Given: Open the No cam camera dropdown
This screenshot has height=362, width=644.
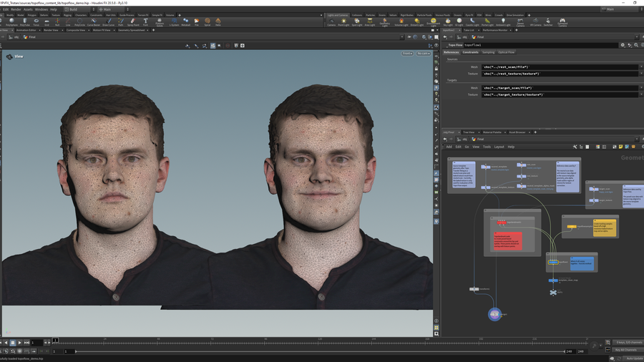Looking at the screenshot, I should pyautogui.click(x=424, y=54).
